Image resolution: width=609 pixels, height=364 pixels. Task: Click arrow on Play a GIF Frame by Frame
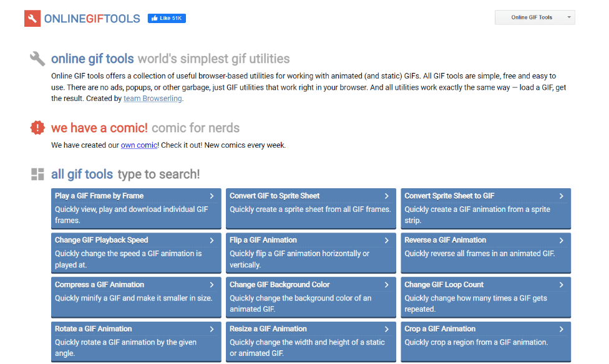pos(212,196)
